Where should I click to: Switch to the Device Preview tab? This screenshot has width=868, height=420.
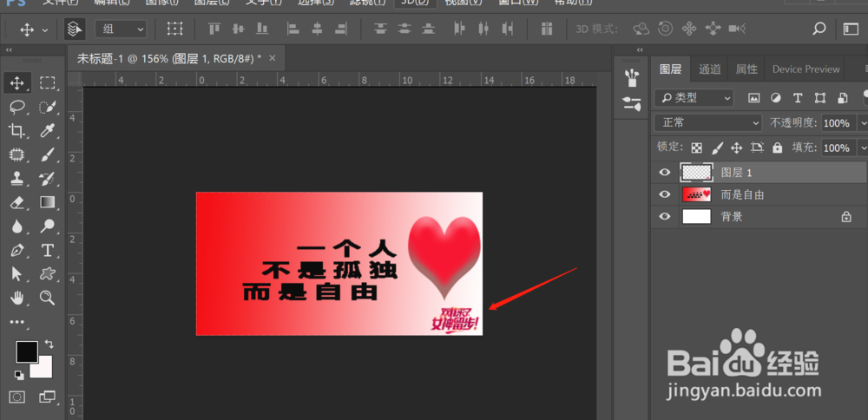(806, 69)
